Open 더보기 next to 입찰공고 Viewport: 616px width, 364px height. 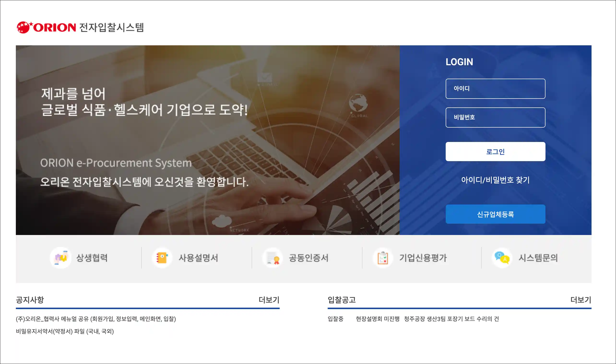click(581, 299)
